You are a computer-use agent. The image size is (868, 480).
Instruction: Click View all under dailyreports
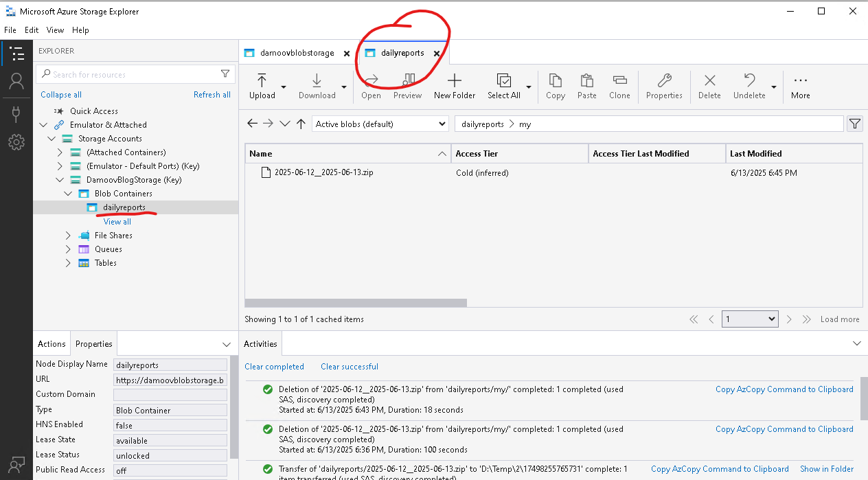(117, 222)
